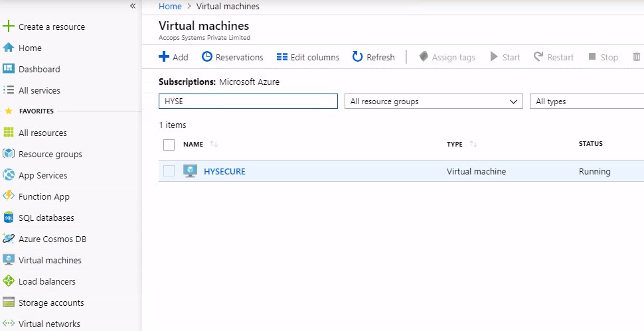The height and width of the screenshot is (331, 644).
Task: Click the Stop square icon
Action: click(592, 56)
